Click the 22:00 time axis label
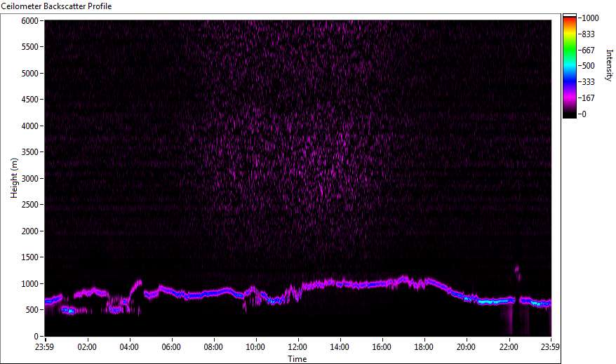616x364 pixels. (509, 347)
